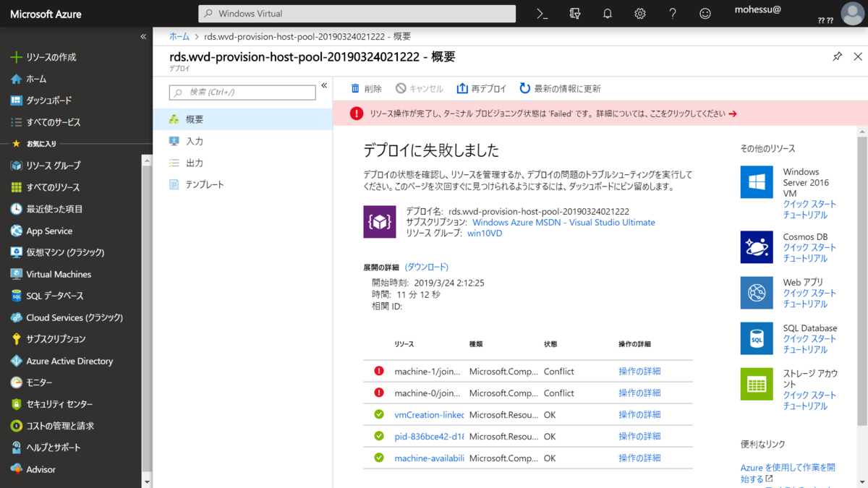
Task: Go to ホーム in the left sidebar
Action: pos(36,79)
